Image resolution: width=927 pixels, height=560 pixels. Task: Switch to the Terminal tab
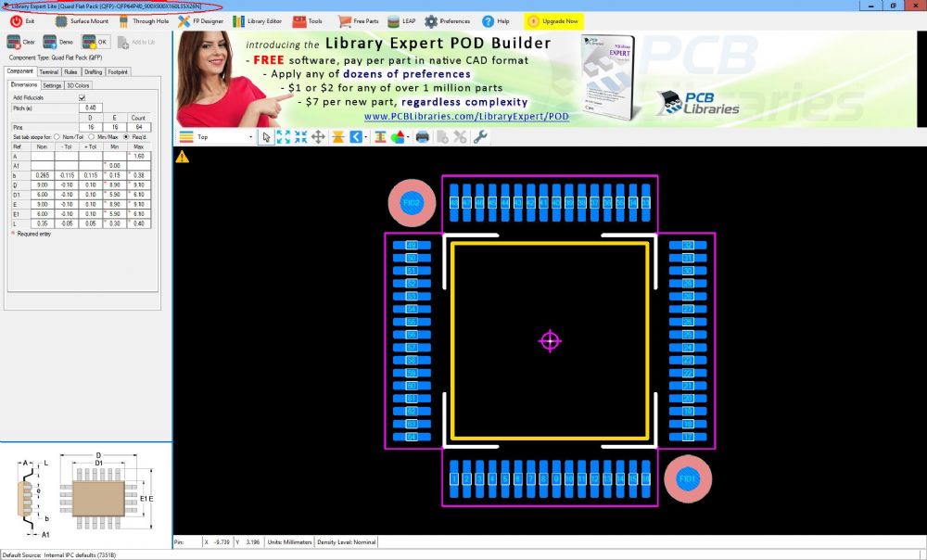(x=49, y=71)
